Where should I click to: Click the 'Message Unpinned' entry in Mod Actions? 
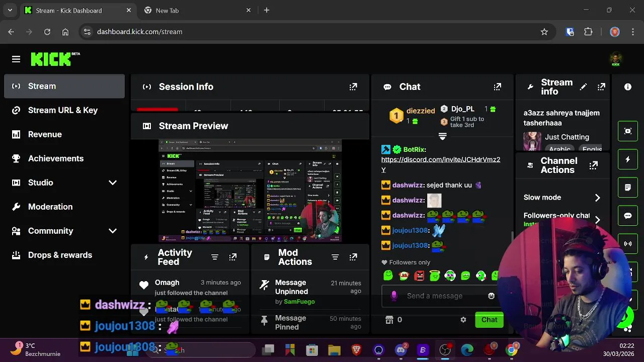pos(310,292)
